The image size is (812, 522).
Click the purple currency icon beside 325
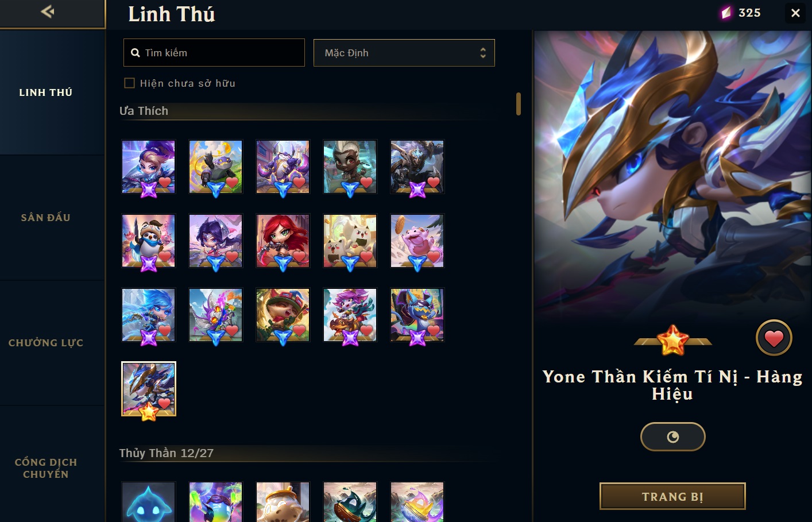pyautogui.click(x=726, y=13)
